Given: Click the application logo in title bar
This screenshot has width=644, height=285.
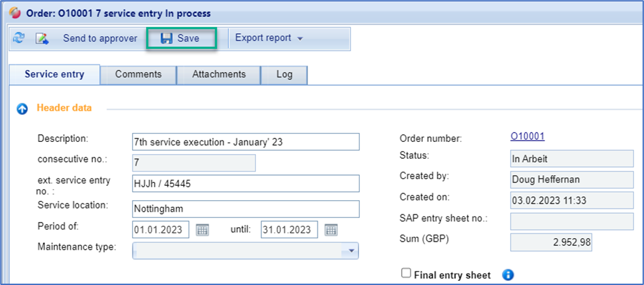Looking at the screenshot, I should point(12,13).
